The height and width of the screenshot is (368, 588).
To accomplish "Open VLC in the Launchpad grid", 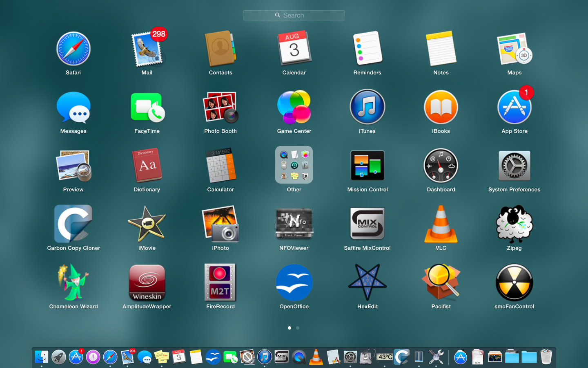I will click(x=441, y=224).
